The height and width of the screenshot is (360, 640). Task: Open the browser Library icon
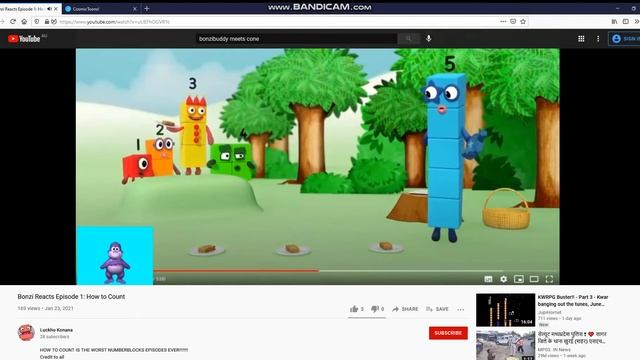click(x=614, y=22)
